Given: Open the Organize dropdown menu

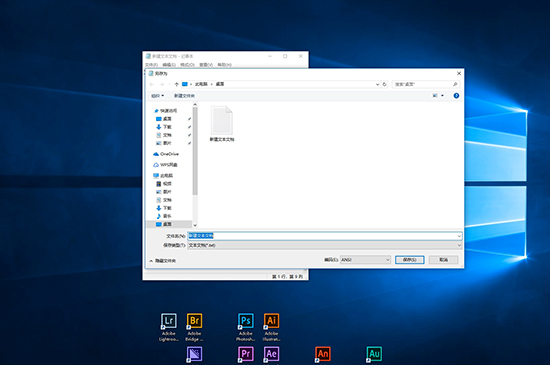Looking at the screenshot, I should coord(157,95).
